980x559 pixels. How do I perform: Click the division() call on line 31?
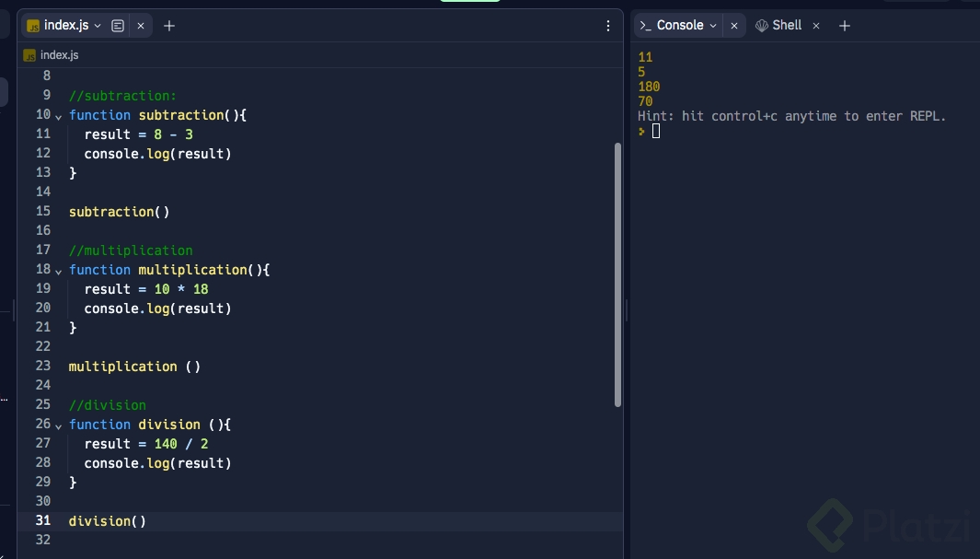[x=108, y=521]
